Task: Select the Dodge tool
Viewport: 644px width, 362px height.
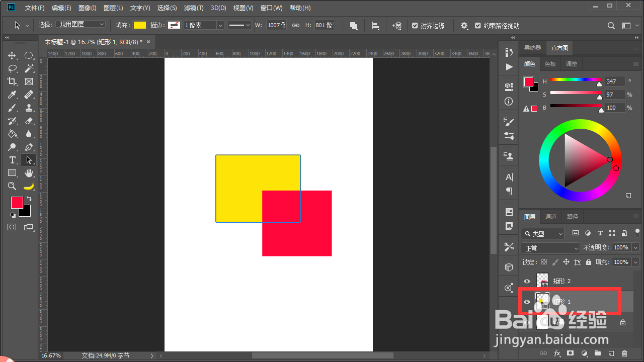Action: pyautogui.click(x=12, y=147)
